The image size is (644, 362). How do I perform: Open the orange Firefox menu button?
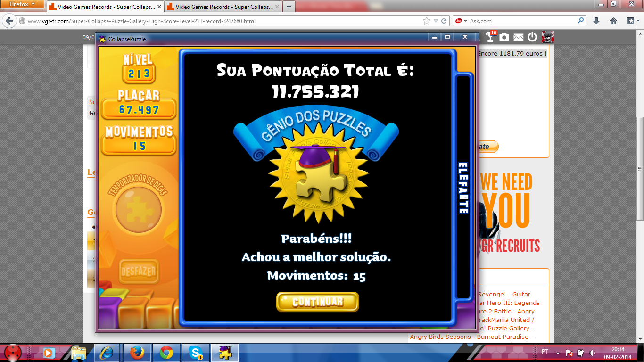[x=22, y=4]
